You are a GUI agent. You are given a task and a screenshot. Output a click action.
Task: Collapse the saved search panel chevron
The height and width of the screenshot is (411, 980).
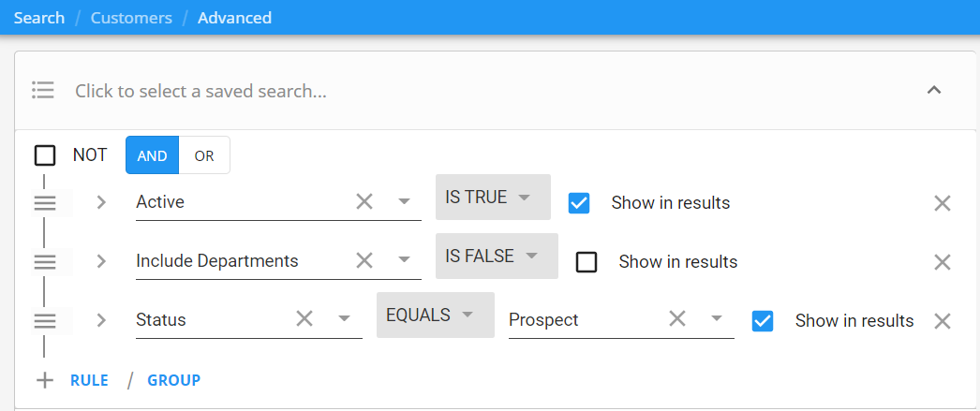934,90
